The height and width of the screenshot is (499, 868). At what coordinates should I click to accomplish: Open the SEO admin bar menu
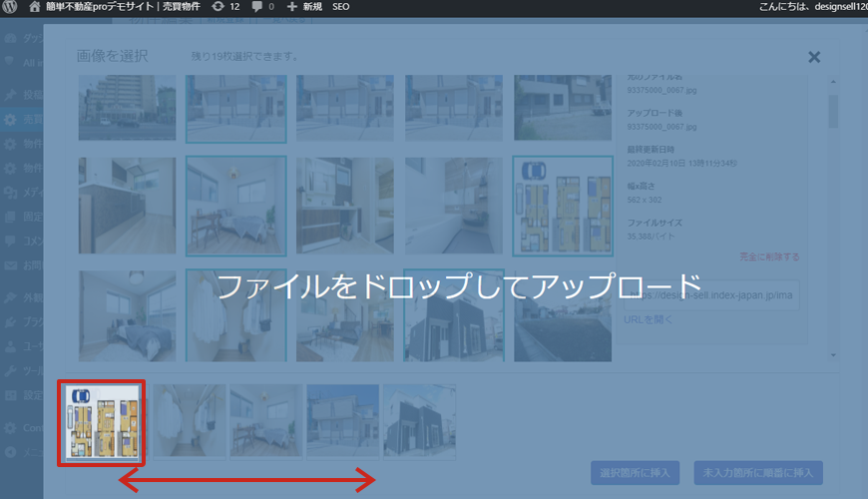pyautogui.click(x=340, y=7)
